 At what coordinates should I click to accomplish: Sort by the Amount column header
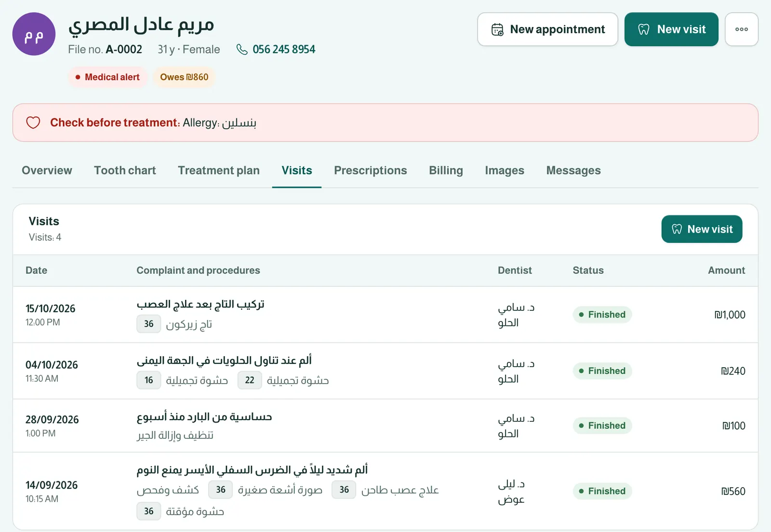coord(726,270)
